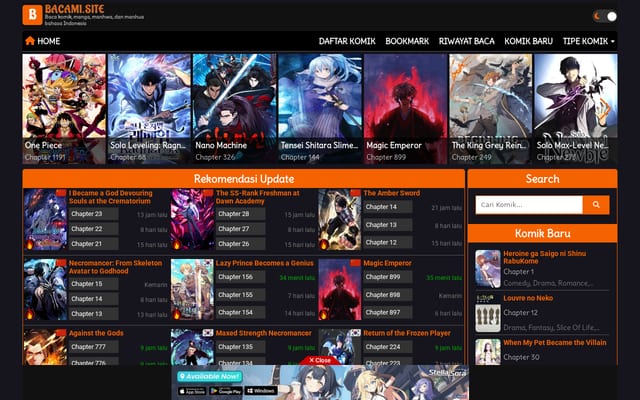Click Necromancer Skeleton Avatar cover thumbnail
This screenshot has width=640, height=400.
point(45,289)
